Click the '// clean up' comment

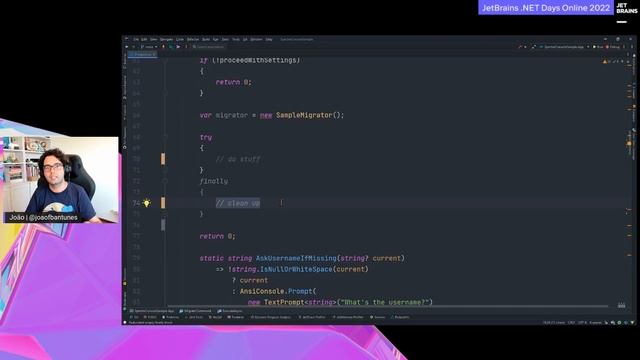(x=238, y=203)
